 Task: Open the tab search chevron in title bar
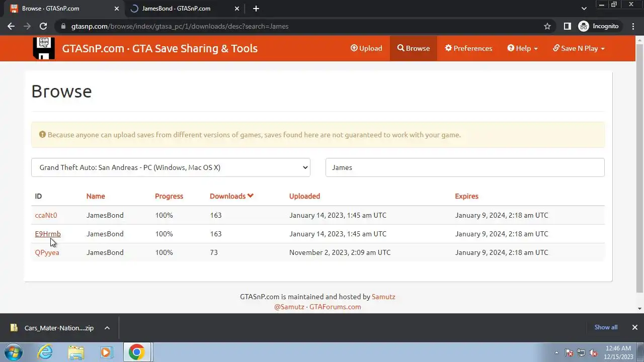coord(584,9)
